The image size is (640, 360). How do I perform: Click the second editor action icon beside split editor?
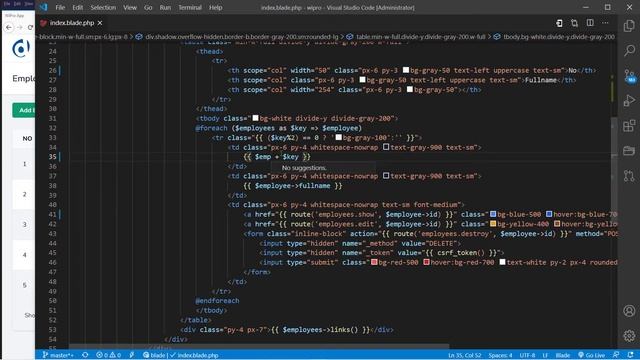click(x=574, y=23)
